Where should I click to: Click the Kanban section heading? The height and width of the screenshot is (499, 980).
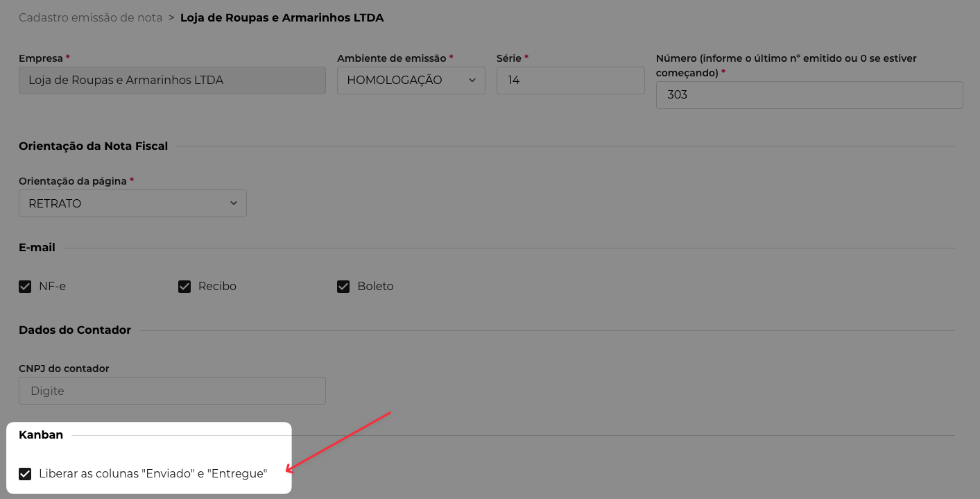pyautogui.click(x=41, y=435)
